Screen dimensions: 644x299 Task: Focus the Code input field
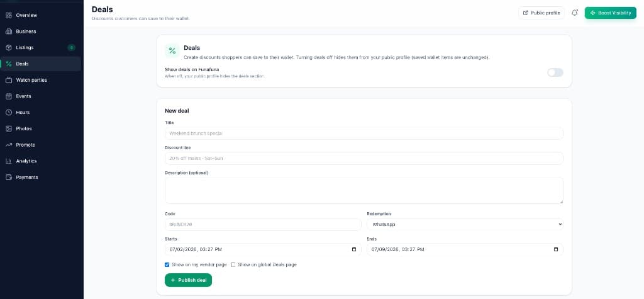(x=263, y=224)
